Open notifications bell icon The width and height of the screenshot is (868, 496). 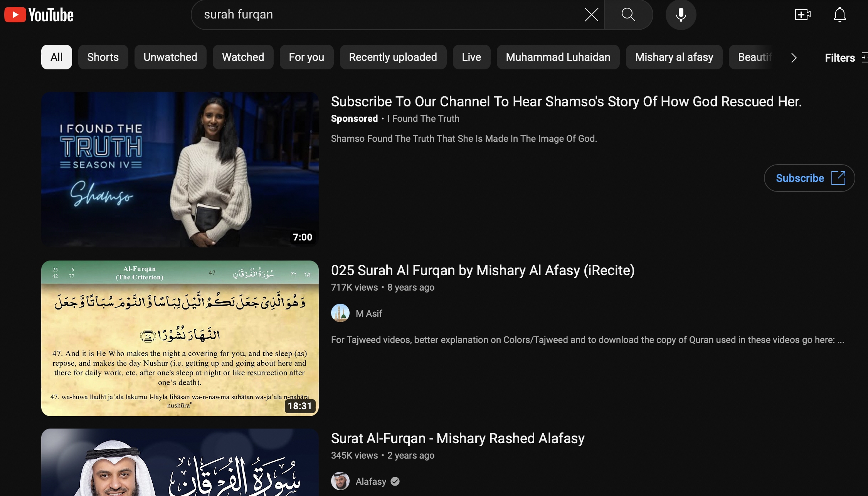coord(839,15)
